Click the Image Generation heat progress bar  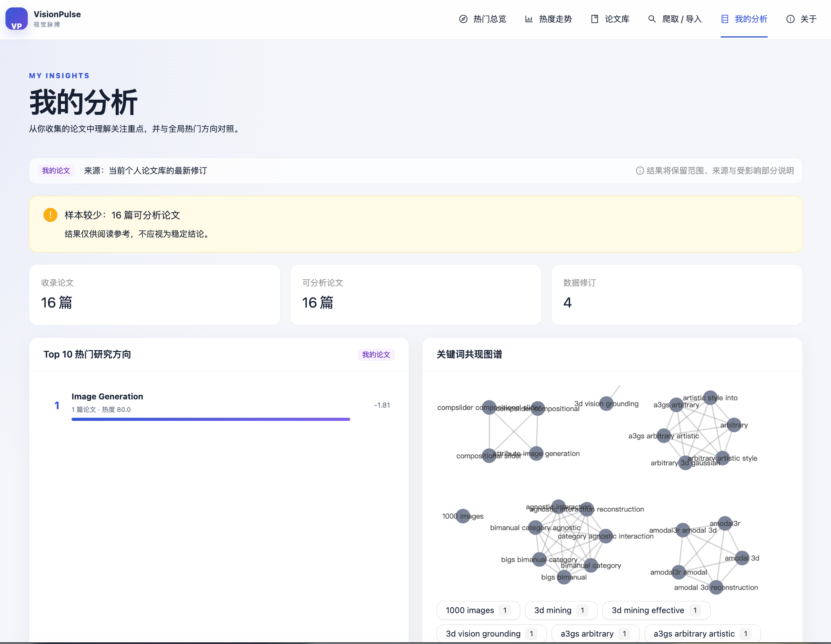211,419
